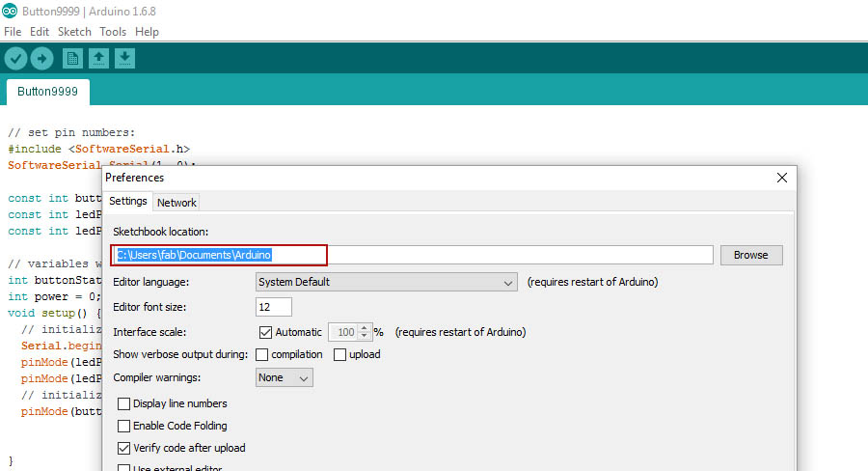Image resolution: width=868 pixels, height=471 pixels.
Task: Click the 'Compiler warnings:' label
Action: click(x=156, y=377)
